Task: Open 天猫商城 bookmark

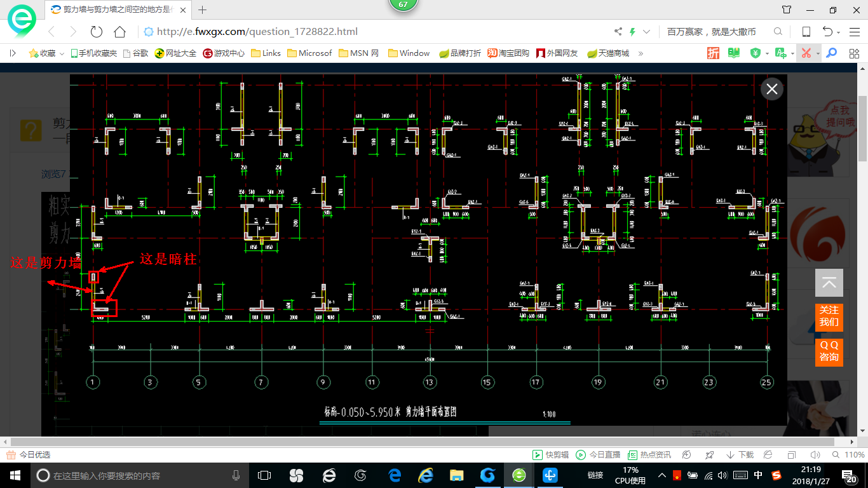Action: (608, 53)
